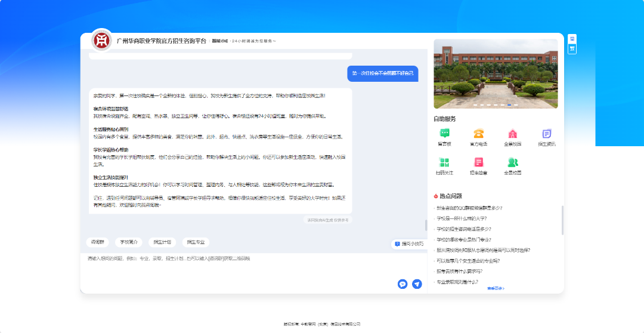Select the 学校简介 quick reply chip
Viewport: 644px width, 333px height.
(129, 242)
